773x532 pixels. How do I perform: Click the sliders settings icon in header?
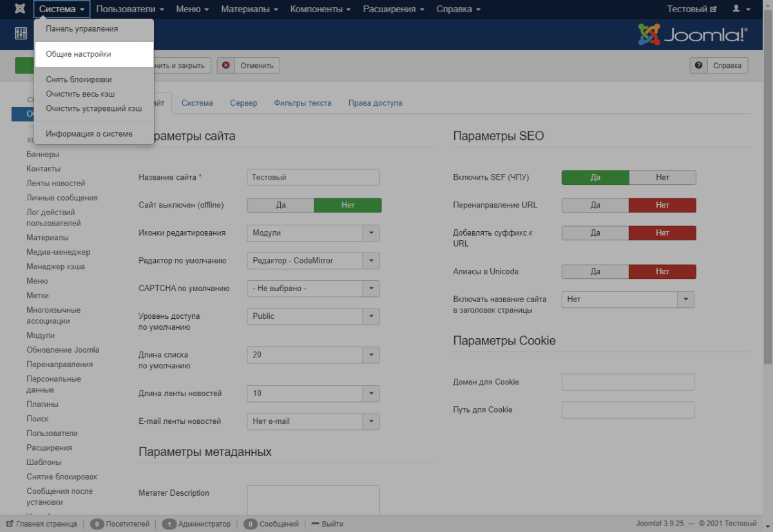[20, 34]
